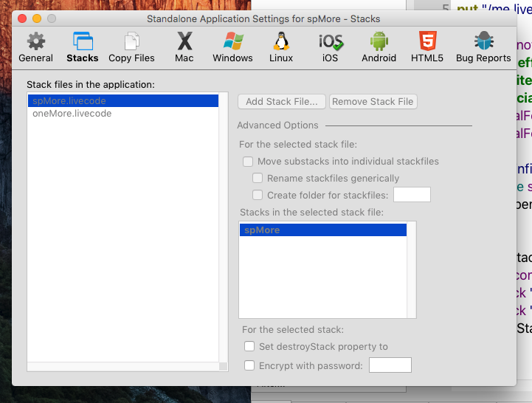Open Mac standalone settings

[x=184, y=47]
